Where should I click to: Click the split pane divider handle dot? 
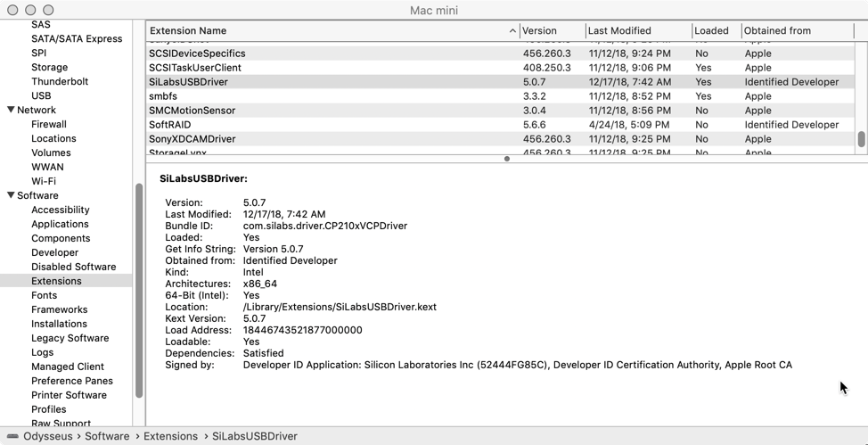[506, 159]
